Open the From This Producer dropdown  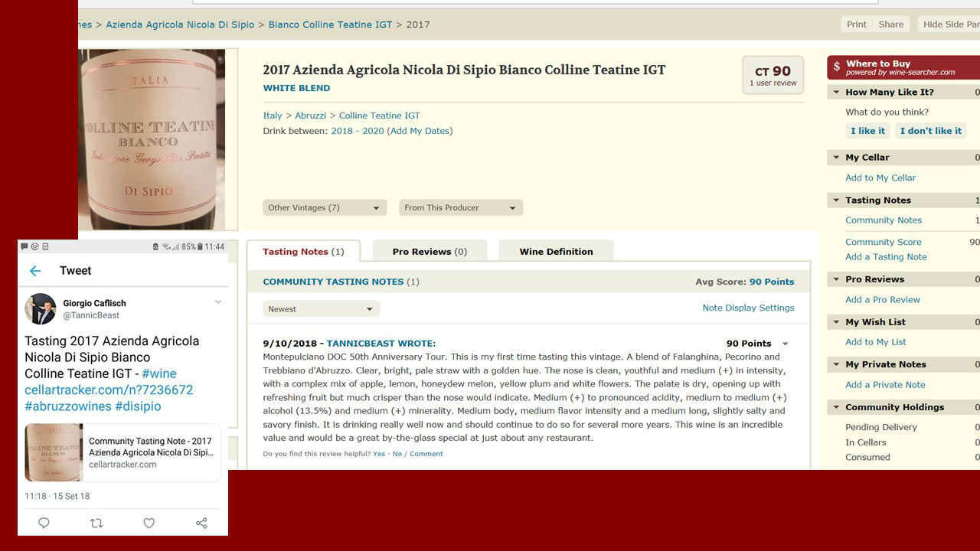click(461, 207)
